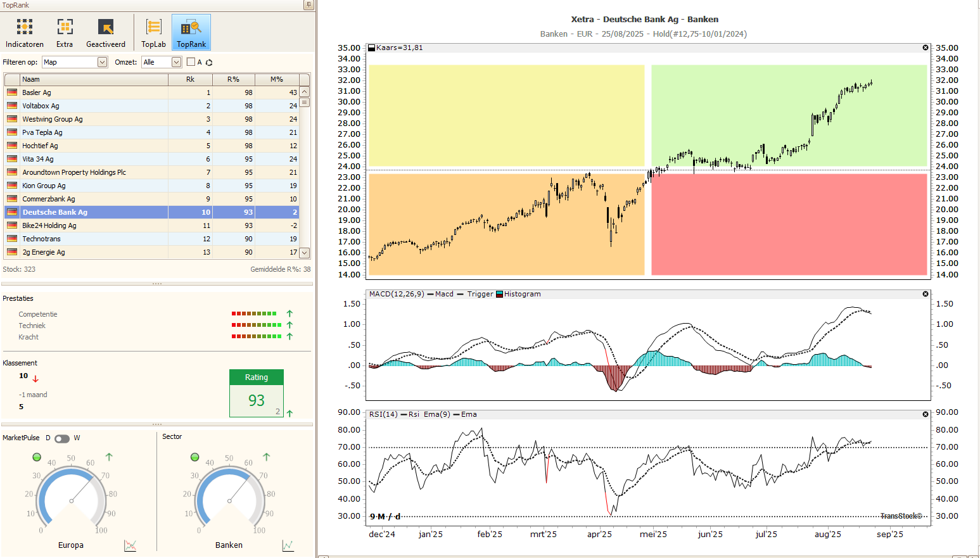
Task: Click the Extra toolbar icon
Action: tap(65, 32)
